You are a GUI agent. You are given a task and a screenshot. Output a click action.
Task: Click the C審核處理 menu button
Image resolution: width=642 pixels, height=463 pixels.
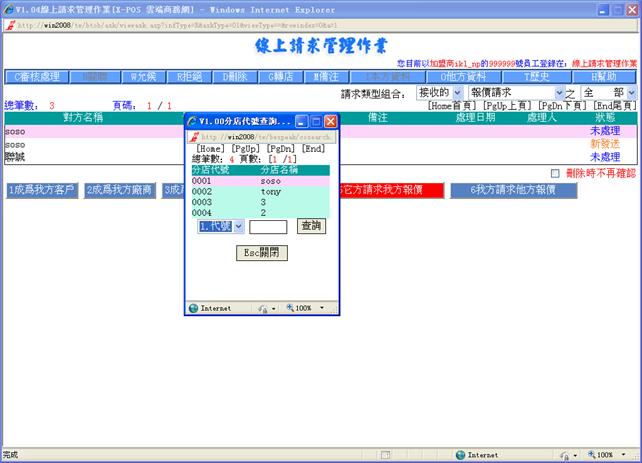point(38,76)
